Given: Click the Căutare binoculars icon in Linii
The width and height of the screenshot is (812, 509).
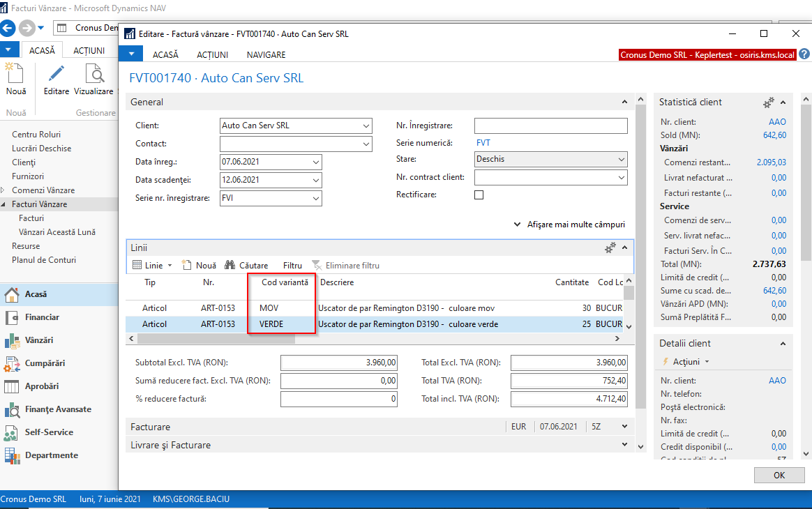Looking at the screenshot, I should [x=230, y=266].
